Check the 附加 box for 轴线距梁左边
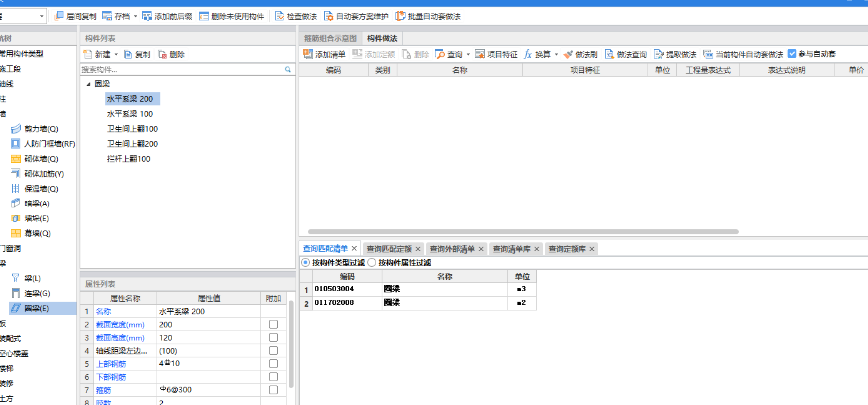 pos(273,351)
